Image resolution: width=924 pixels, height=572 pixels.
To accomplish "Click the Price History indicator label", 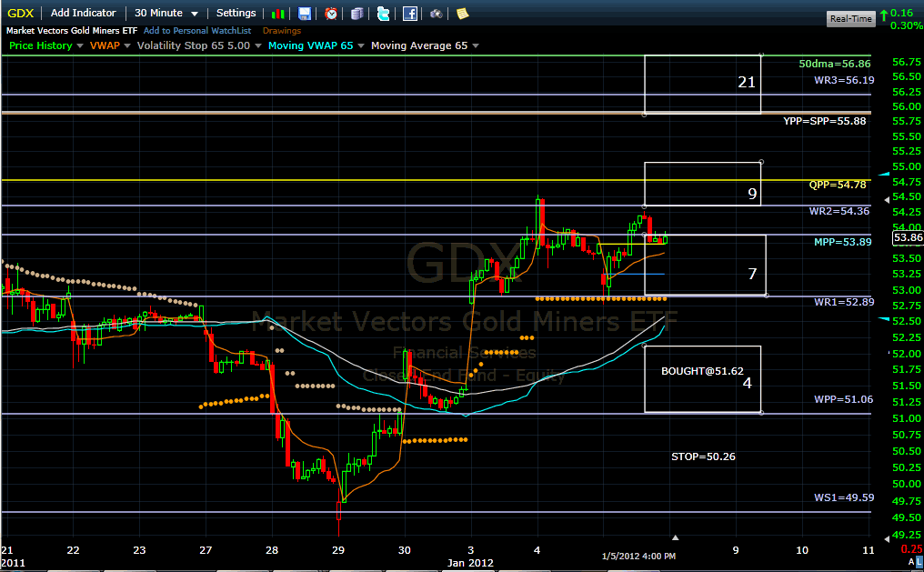I will (x=41, y=45).
